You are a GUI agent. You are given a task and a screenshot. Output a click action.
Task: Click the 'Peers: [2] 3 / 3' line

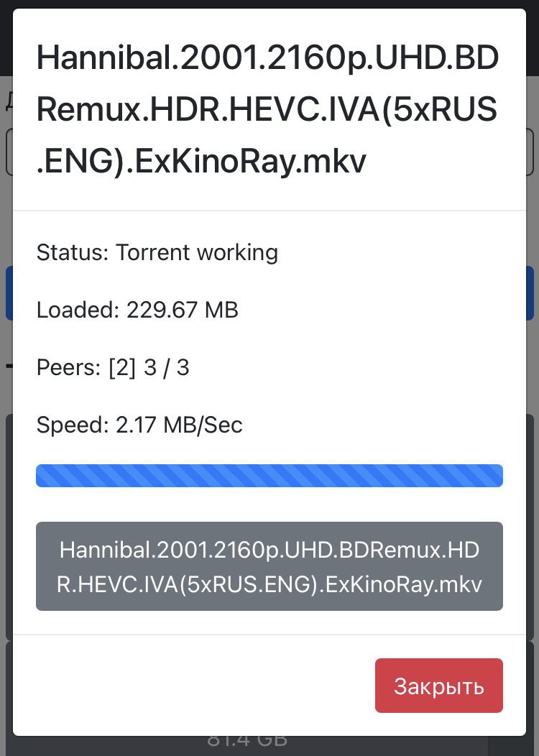113,367
